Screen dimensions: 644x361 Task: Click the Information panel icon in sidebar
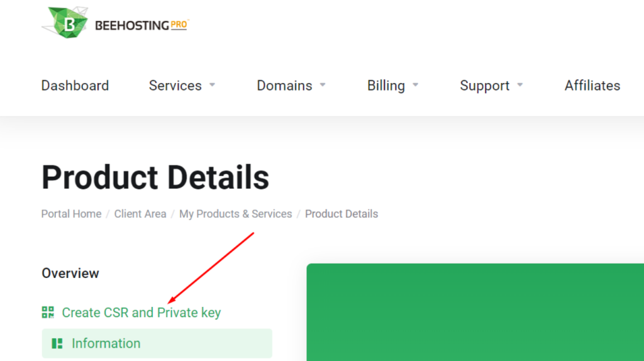[x=57, y=343]
